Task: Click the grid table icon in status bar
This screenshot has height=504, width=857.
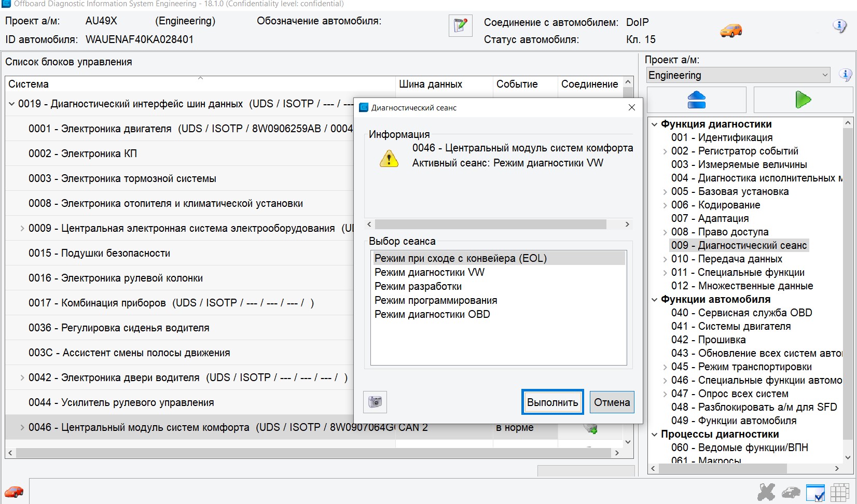Action: [839, 492]
